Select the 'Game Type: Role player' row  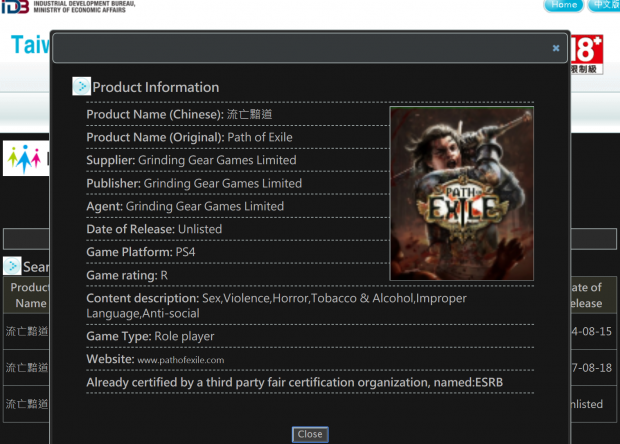point(150,336)
